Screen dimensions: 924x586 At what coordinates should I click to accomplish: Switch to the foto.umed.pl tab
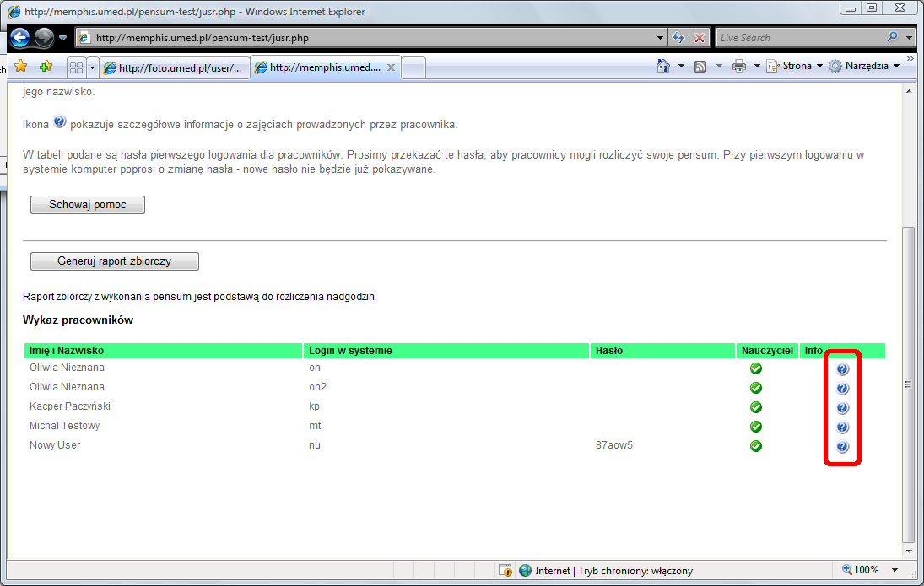(x=174, y=67)
